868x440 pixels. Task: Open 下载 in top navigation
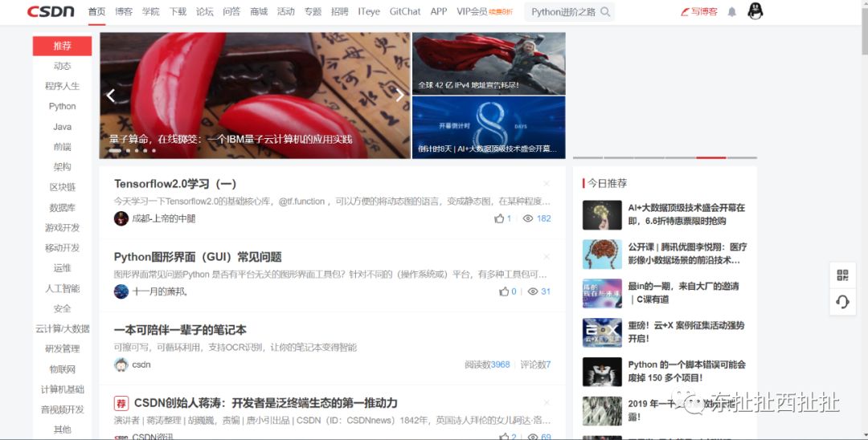point(178,11)
